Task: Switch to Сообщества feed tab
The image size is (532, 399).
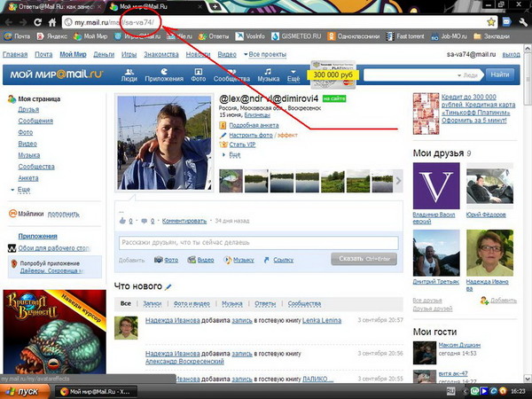Action: click(304, 303)
